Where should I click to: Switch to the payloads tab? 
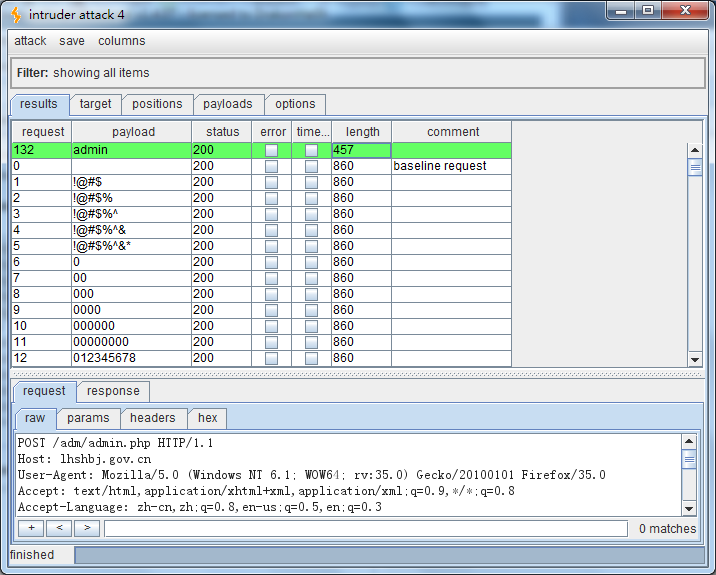pyautogui.click(x=228, y=104)
